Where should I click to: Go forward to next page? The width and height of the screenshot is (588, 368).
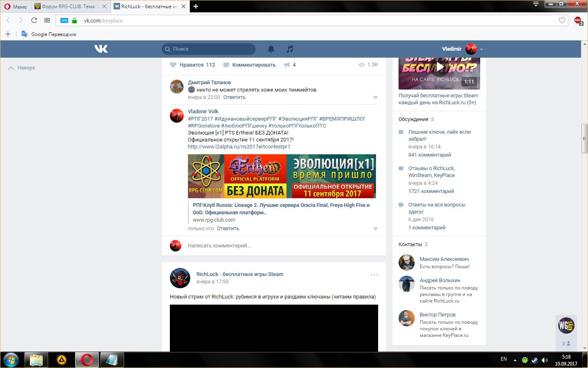(21, 20)
